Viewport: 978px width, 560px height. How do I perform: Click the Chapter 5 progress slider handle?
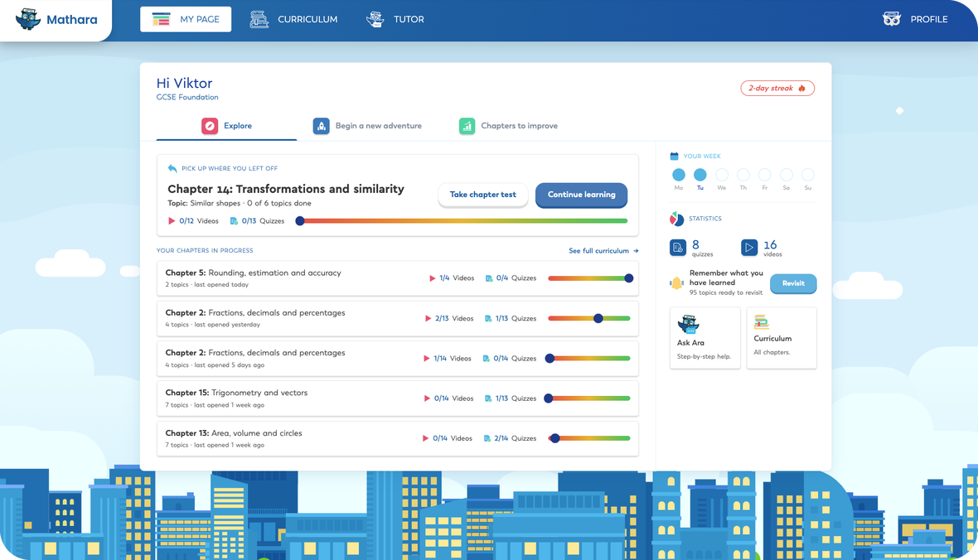tap(629, 278)
